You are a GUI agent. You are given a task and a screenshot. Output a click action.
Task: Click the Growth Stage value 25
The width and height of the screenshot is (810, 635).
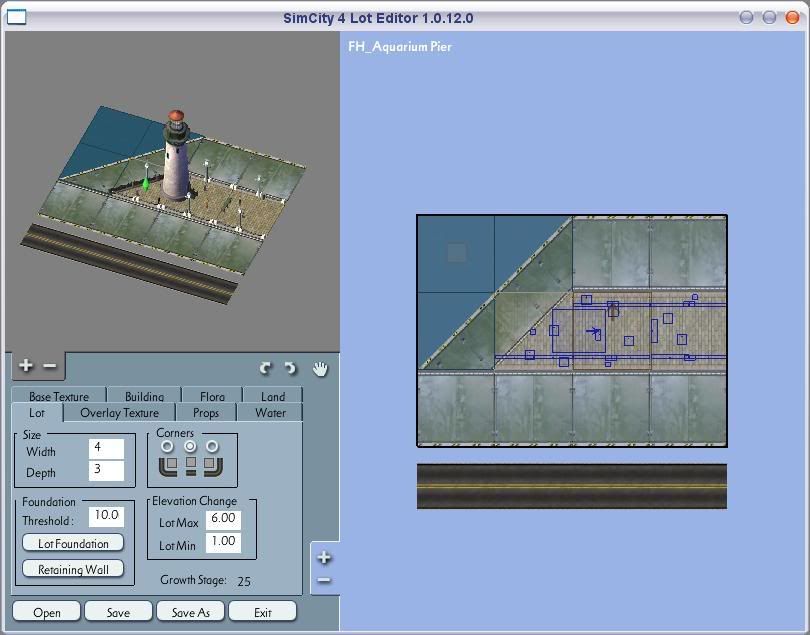244,581
